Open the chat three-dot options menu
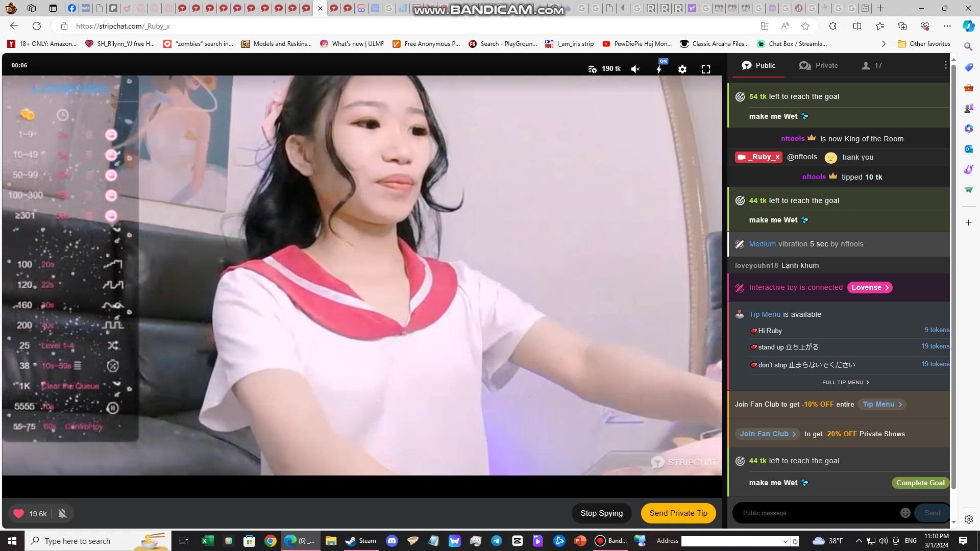 tap(945, 65)
